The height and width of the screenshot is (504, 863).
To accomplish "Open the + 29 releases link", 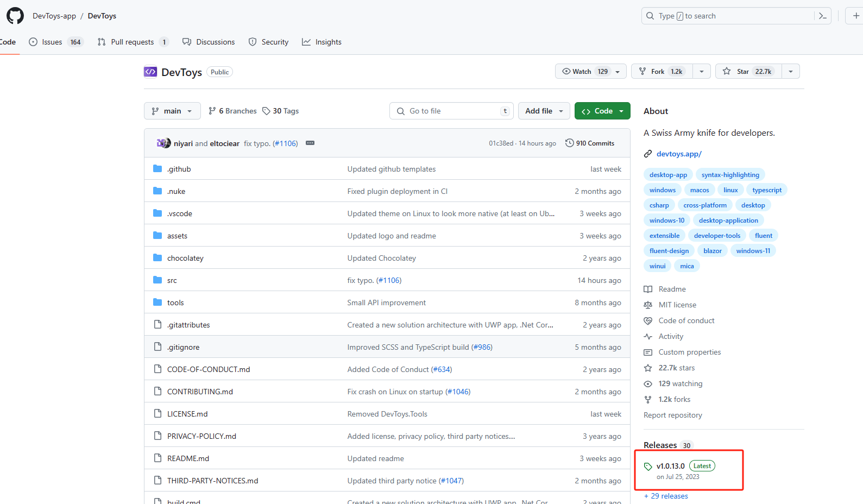I will point(666,496).
